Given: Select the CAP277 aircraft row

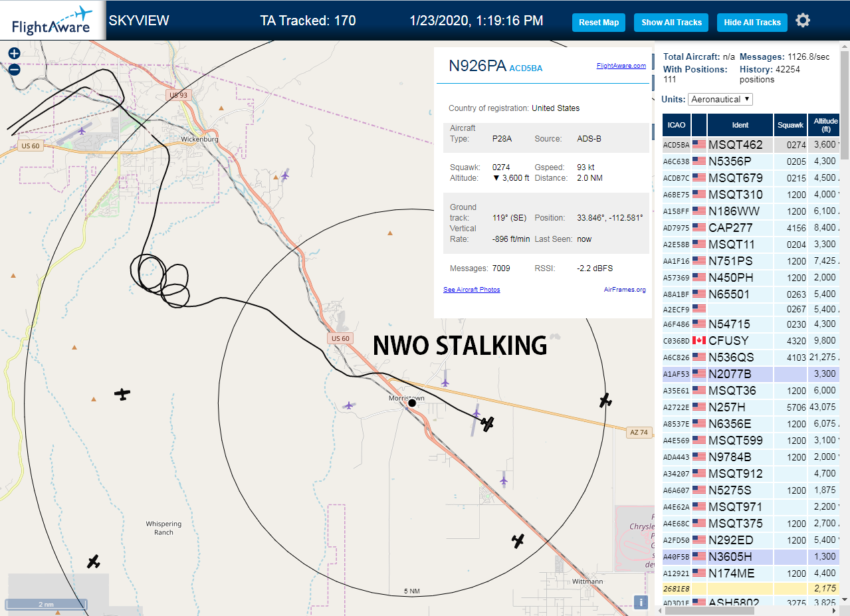Looking at the screenshot, I should 752,227.
